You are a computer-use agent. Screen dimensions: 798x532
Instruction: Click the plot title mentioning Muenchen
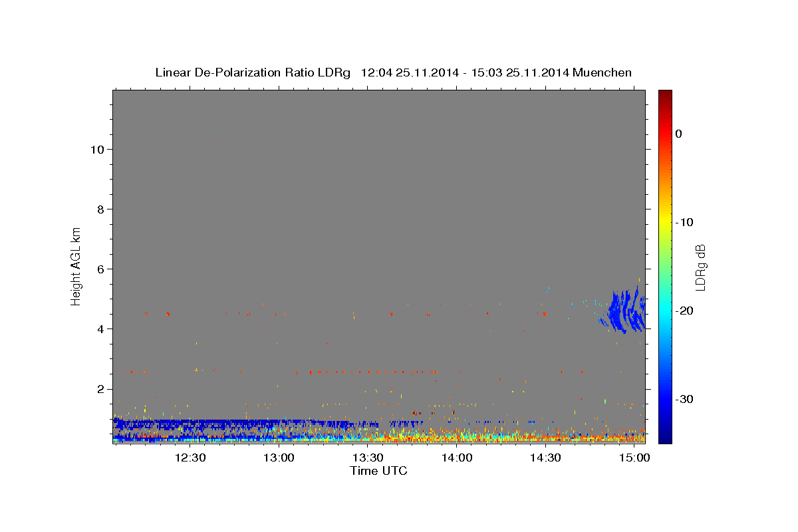(393, 72)
